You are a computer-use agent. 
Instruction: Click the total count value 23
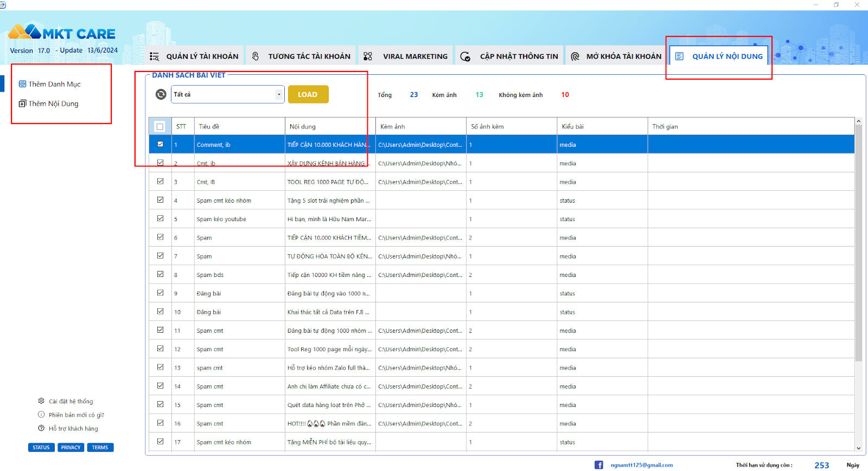pos(414,95)
